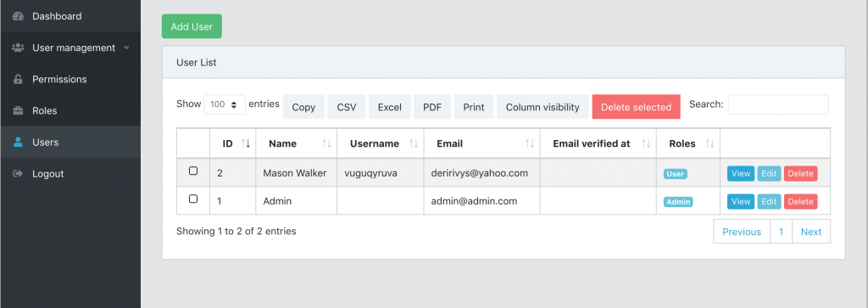Viewport: 868px width, 308px height.
Task: Open the Show entries dropdown
Action: 225,104
